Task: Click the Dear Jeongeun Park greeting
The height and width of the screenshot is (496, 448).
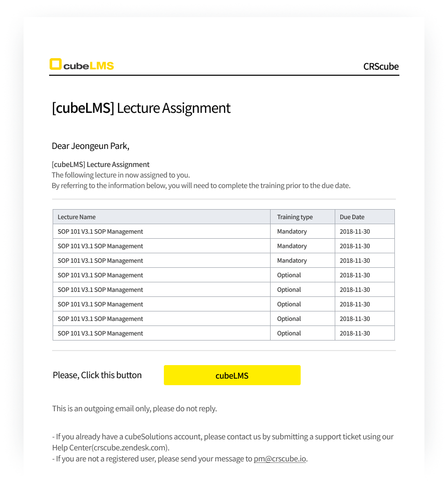Action: (91, 146)
